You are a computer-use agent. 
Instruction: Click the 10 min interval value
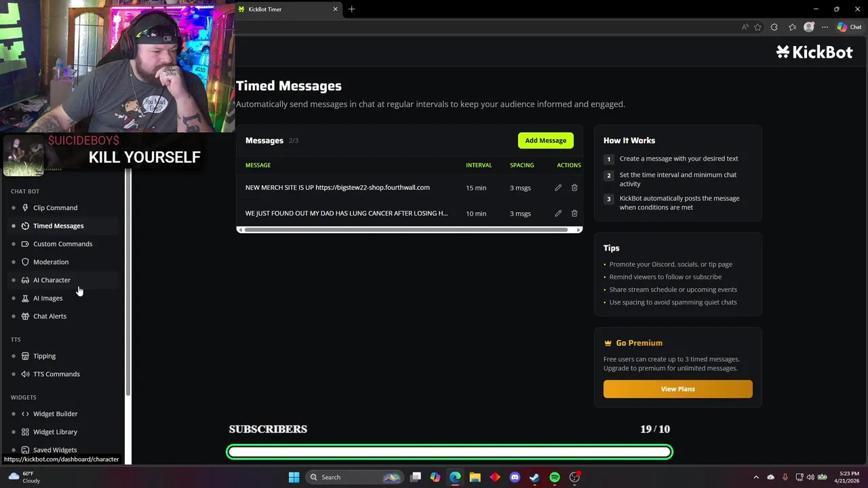[x=476, y=213]
